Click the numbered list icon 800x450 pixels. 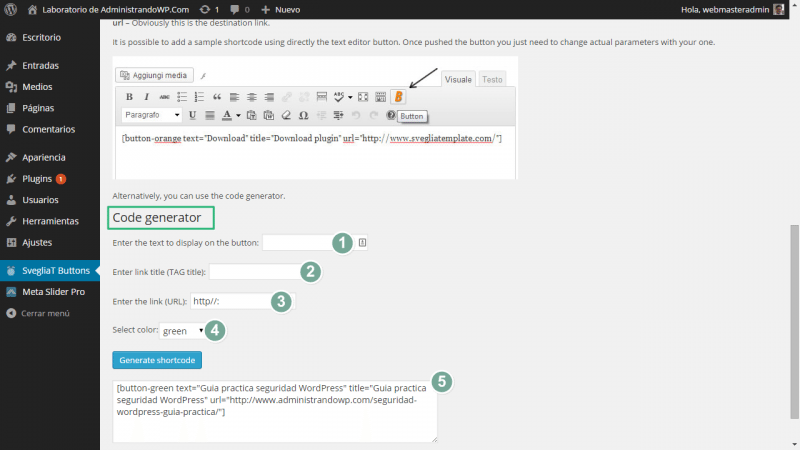coord(199,96)
